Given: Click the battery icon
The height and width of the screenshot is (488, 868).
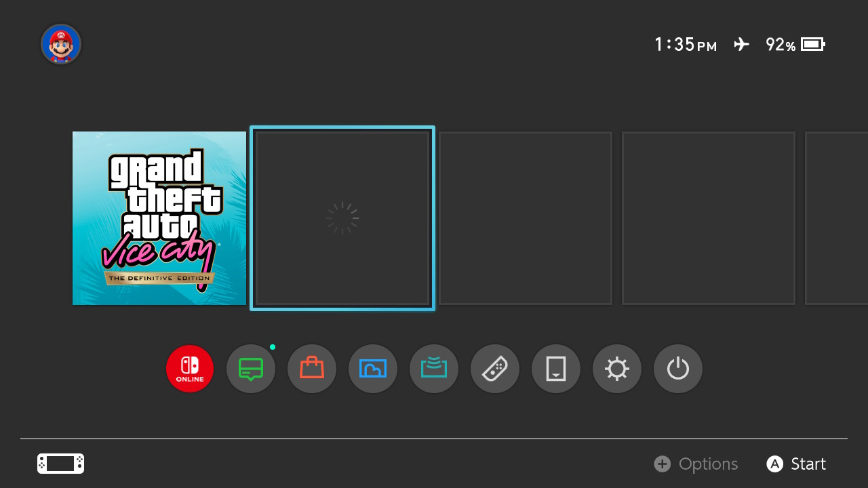Looking at the screenshot, I should (x=813, y=45).
